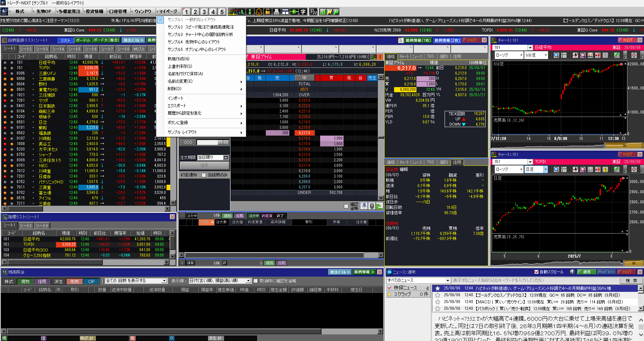The width and height of the screenshot is (644, 341).
Task: Toggle the 自動スクロール checkbox in news panel
Action: [536, 272]
